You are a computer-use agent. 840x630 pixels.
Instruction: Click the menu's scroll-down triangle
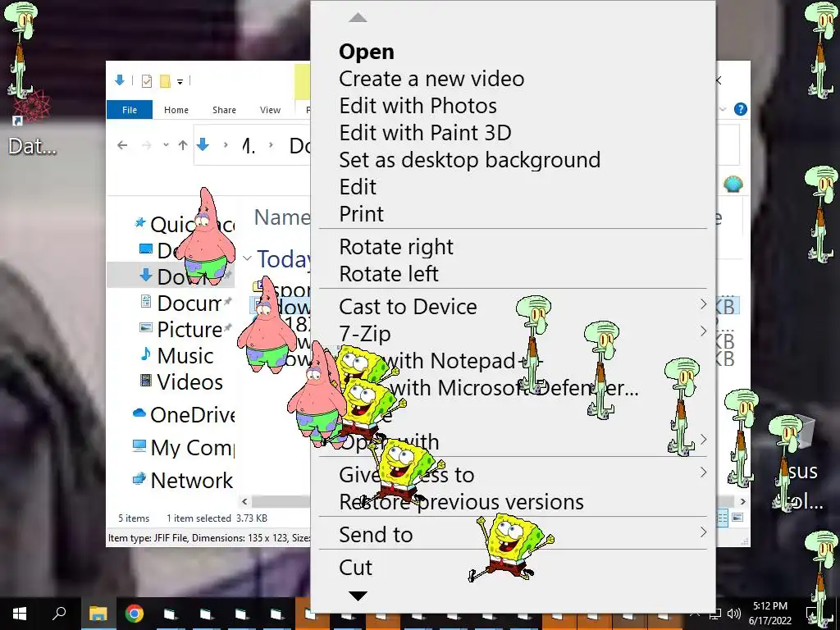358,596
